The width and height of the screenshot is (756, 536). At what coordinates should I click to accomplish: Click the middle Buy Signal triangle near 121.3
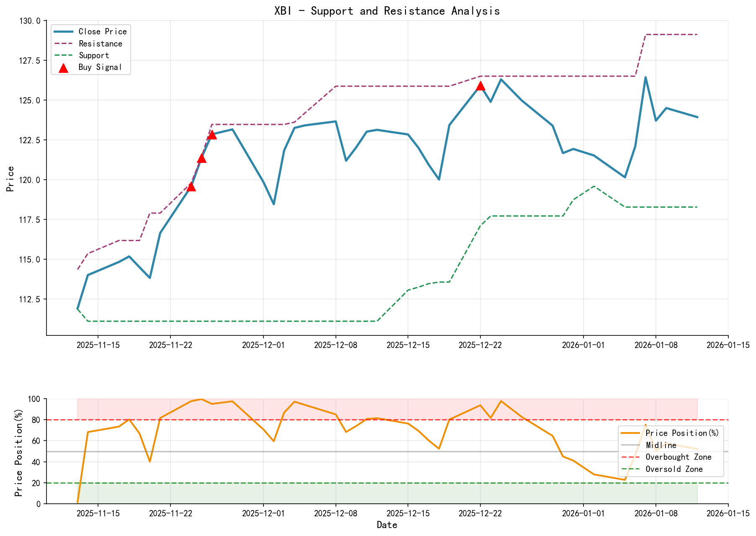coord(201,159)
